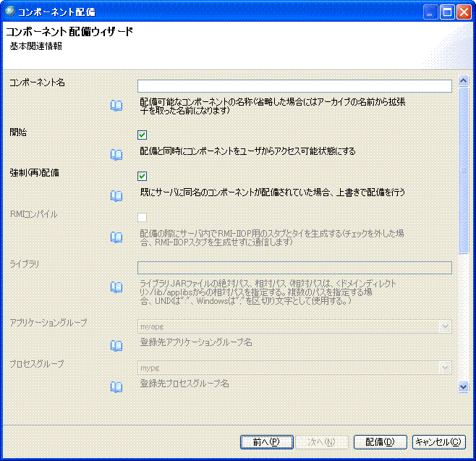Viewport: 476px width, 461px height.
Task: Cancel the wizard with キャンセル(C)
Action: coord(439,441)
